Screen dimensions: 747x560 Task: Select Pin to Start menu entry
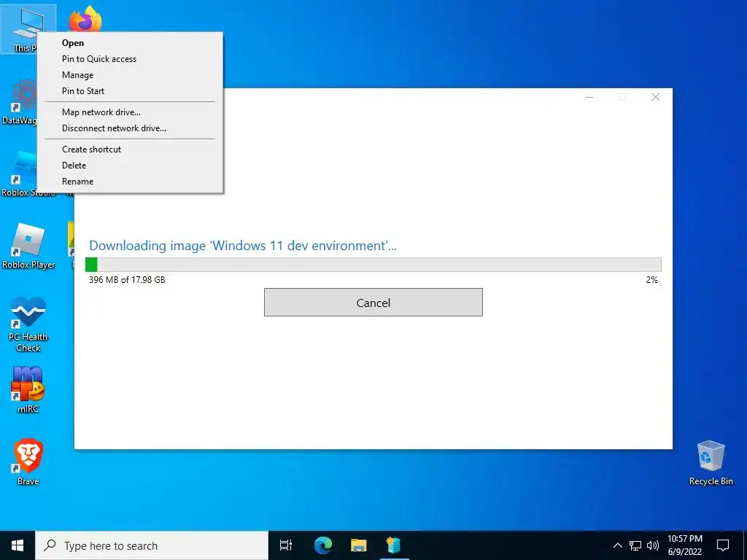click(130, 91)
